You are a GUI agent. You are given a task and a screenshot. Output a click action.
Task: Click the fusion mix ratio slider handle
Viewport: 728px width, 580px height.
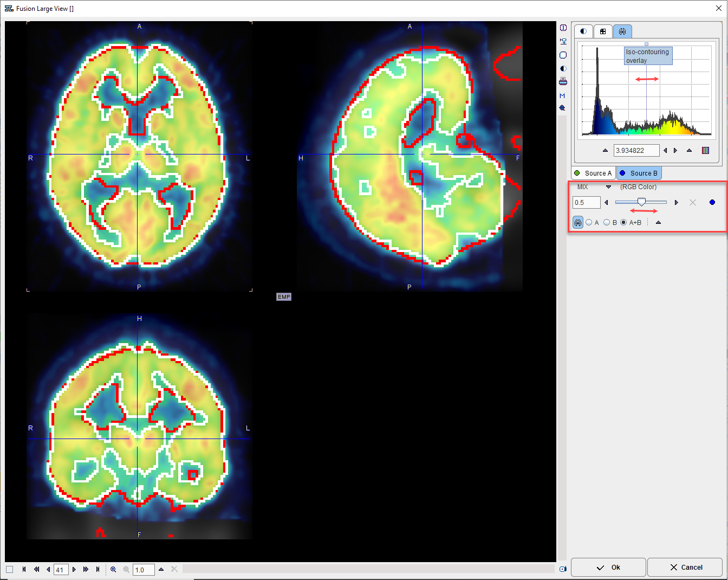point(641,202)
